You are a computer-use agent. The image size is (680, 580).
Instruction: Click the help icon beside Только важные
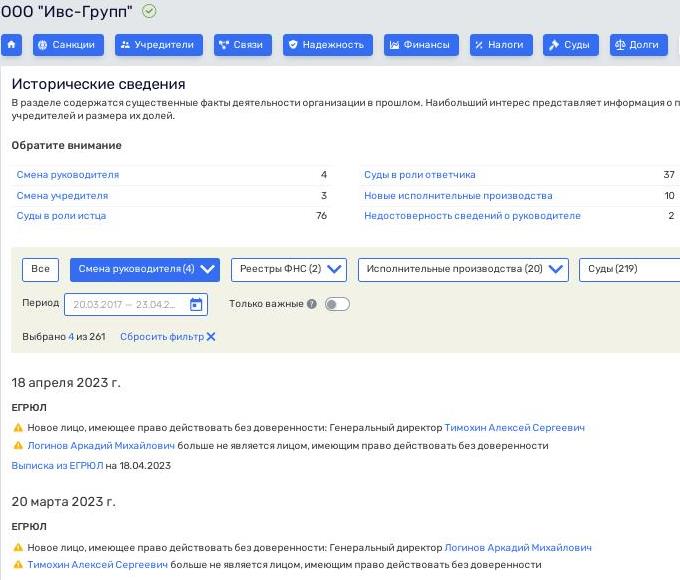tap(312, 304)
